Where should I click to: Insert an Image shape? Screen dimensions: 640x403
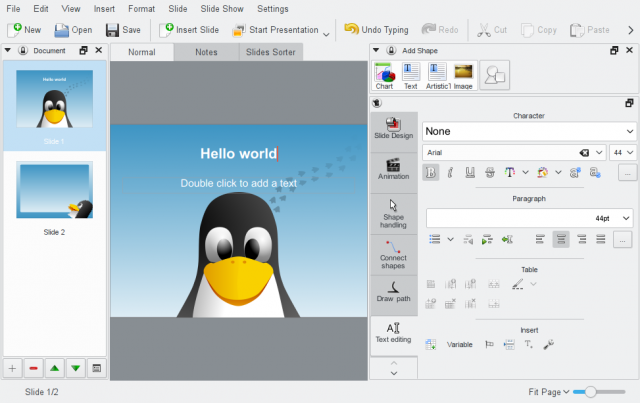[463, 76]
